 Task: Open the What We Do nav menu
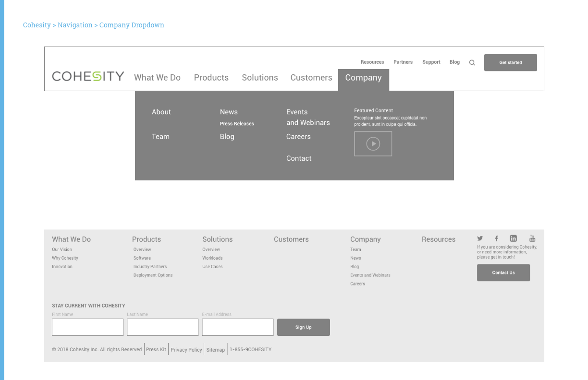point(157,78)
